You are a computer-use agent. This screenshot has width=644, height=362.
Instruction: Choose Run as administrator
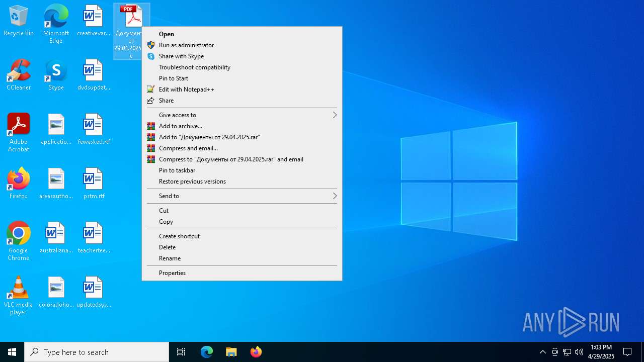tap(242, 45)
